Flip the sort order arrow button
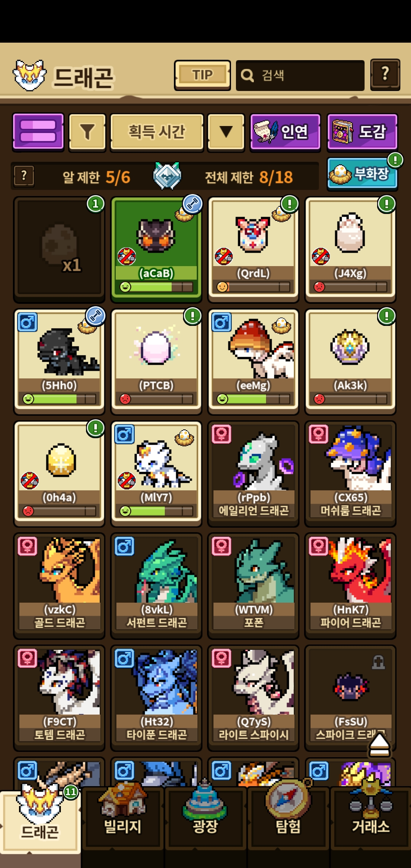The height and width of the screenshot is (868, 411). click(x=226, y=132)
